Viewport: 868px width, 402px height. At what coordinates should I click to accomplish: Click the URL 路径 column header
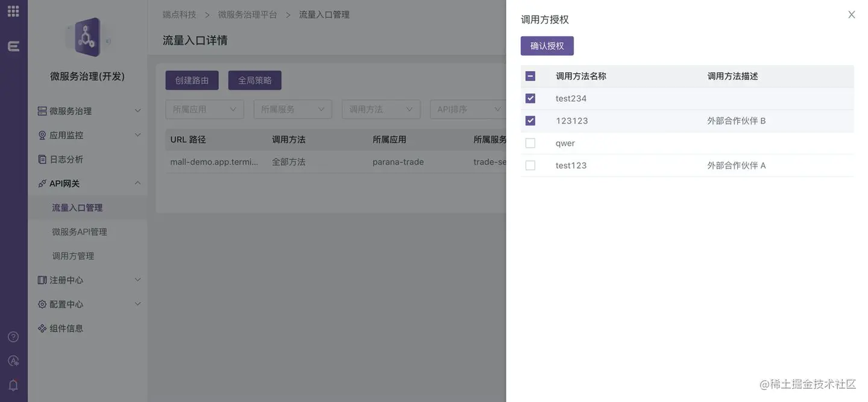(x=188, y=139)
